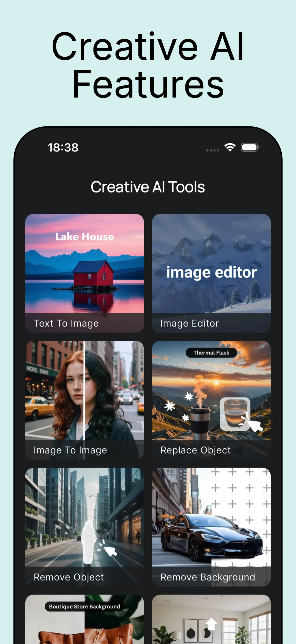Click the battery status icon

click(x=250, y=147)
